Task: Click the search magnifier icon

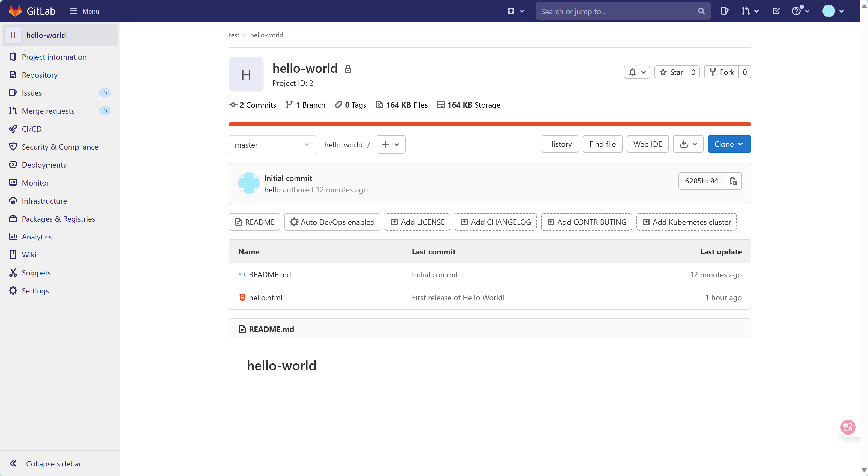Action: (701, 11)
